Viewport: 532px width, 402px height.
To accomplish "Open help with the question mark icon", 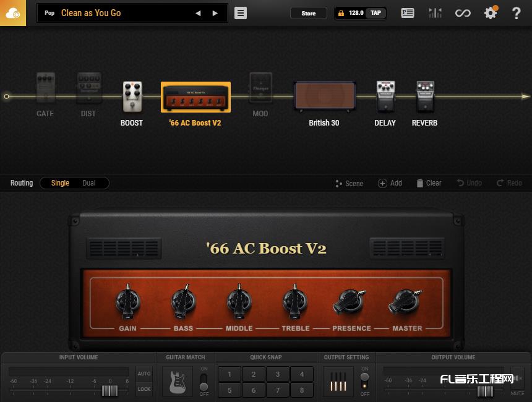I will tap(517, 12).
